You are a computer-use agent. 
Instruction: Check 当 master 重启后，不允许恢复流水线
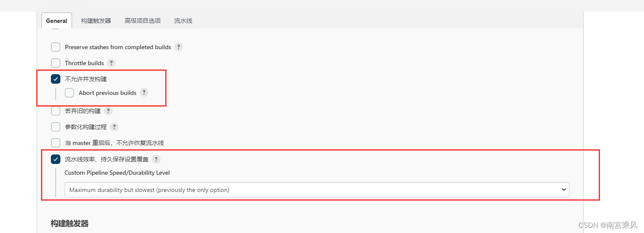pyautogui.click(x=56, y=143)
